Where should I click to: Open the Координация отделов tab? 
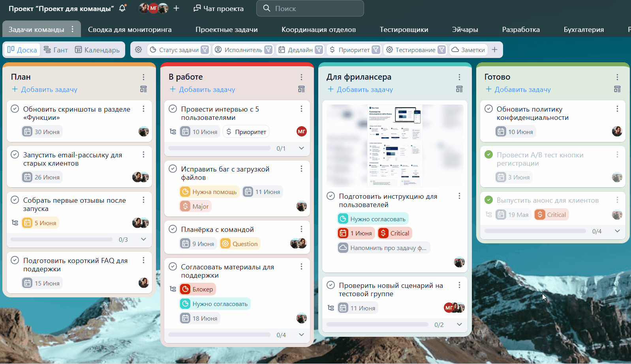click(319, 30)
